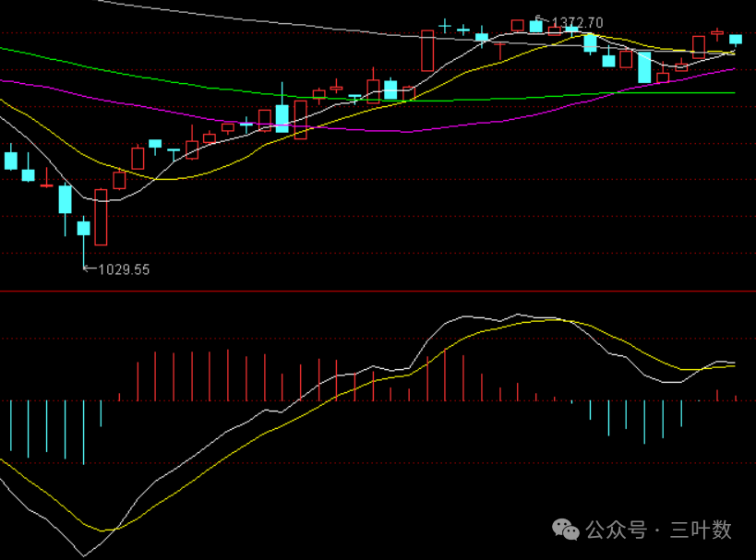Select the lowest-wick cyan candle above 1029.55
The height and width of the screenshot is (560, 756).
click(84, 243)
